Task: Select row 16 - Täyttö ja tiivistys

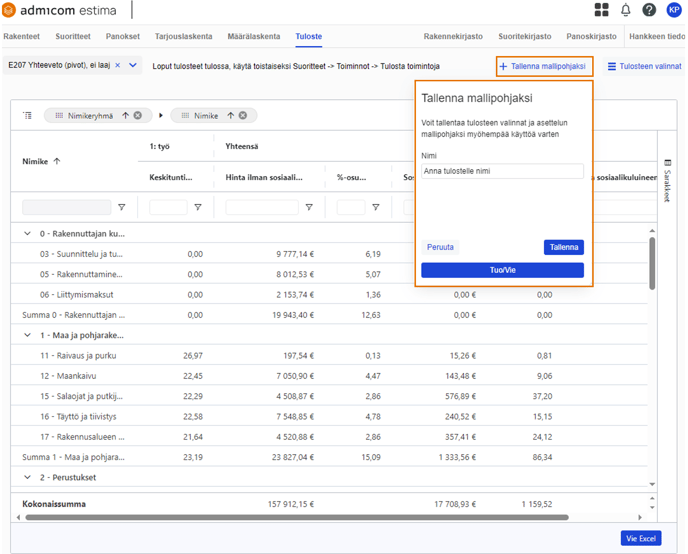Action: point(329,416)
